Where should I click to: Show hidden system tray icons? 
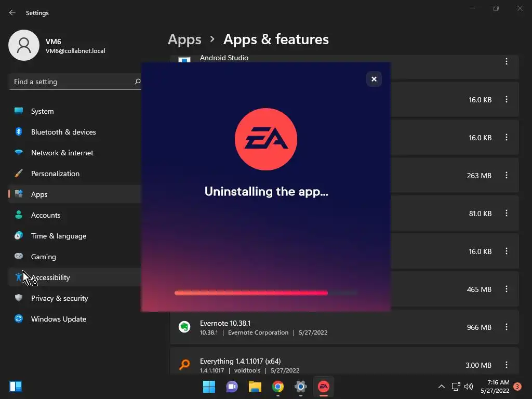point(442,387)
